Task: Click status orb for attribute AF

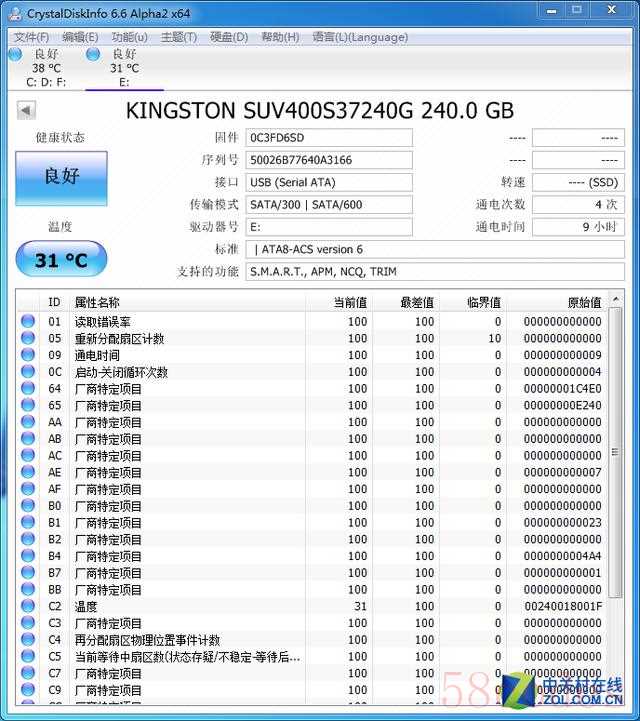Action: click(x=28, y=488)
